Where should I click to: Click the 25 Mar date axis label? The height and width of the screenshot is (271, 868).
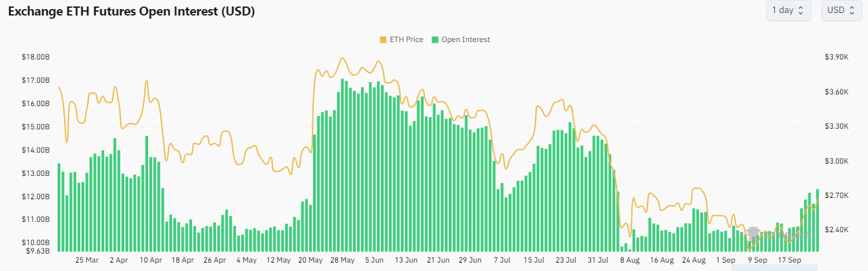[87, 260]
